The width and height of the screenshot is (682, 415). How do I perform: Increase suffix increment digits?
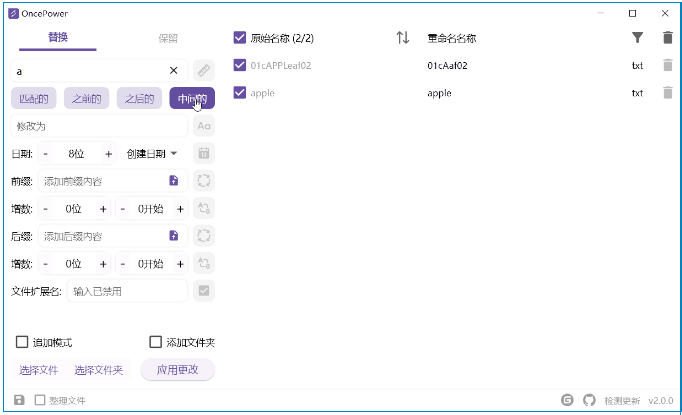click(x=103, y=264)
